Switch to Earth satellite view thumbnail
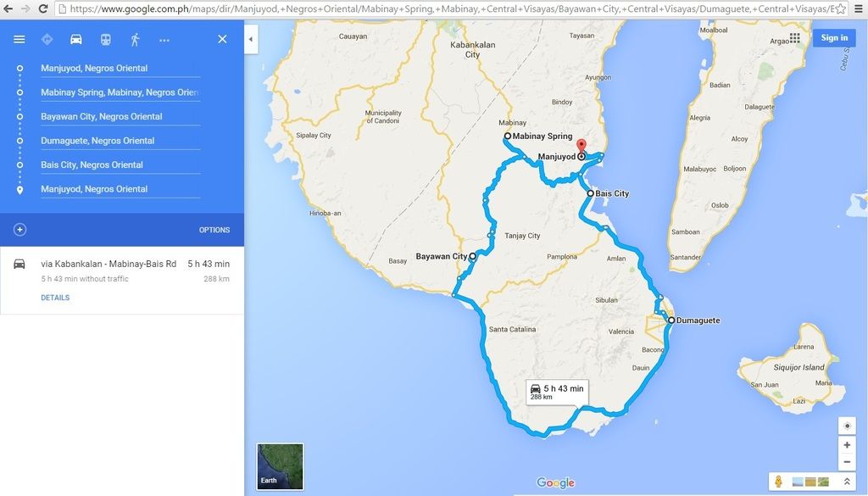This screenshot has height=496, width=868. (x=280, y=466)
